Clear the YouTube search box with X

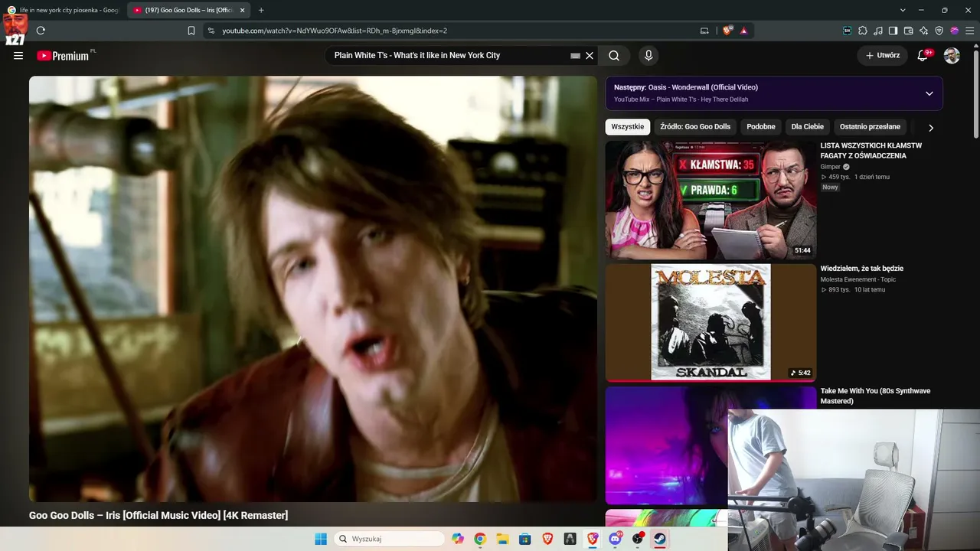pos(590,56)
